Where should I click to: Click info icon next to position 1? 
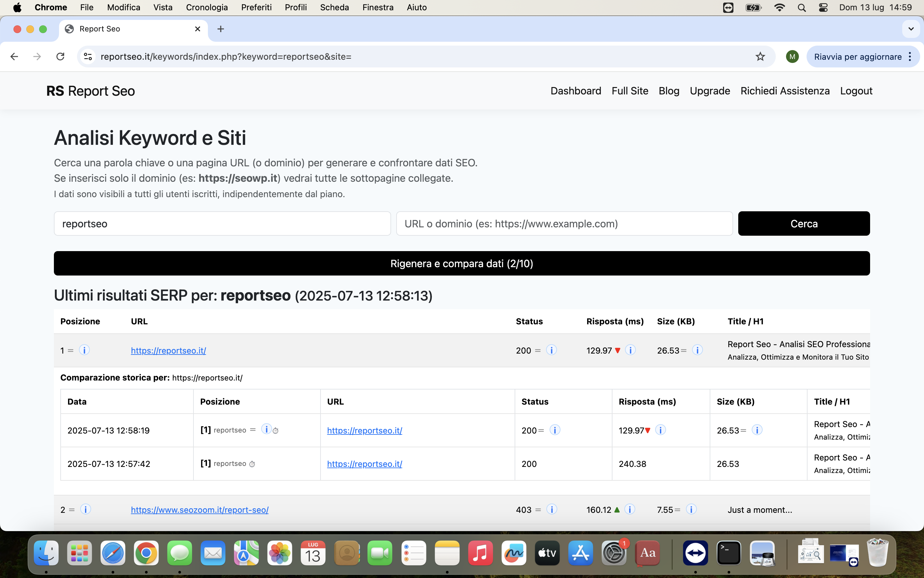click(x=84, y=350)
